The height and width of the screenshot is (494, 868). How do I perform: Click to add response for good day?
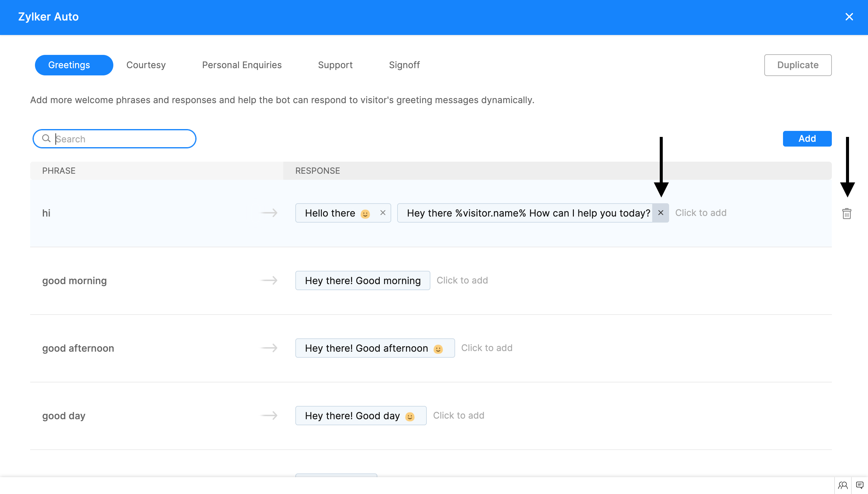(458, 415)
